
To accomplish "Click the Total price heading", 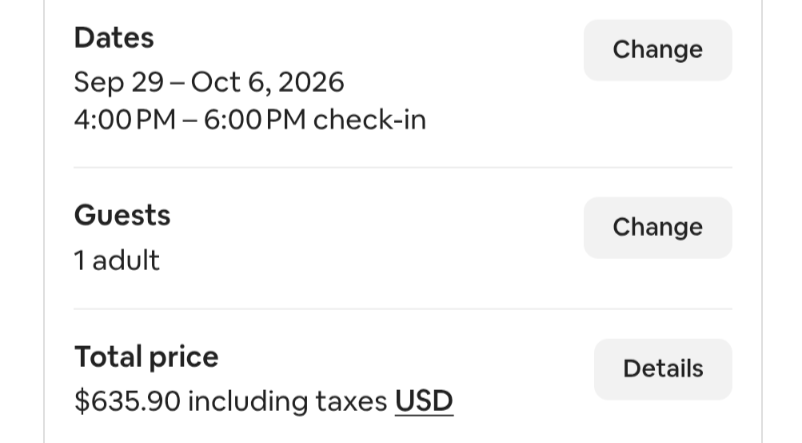I will point(146,357).
